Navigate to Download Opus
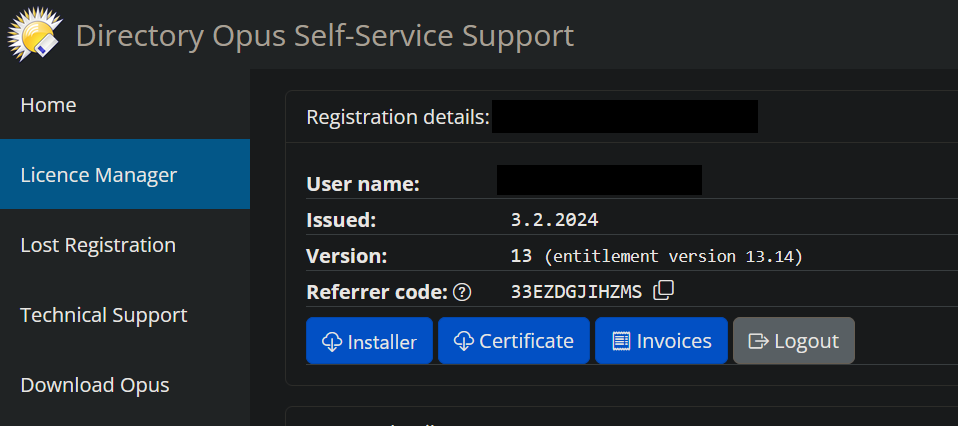The height and width of the screenshot is (426, 958). [125, 385]
